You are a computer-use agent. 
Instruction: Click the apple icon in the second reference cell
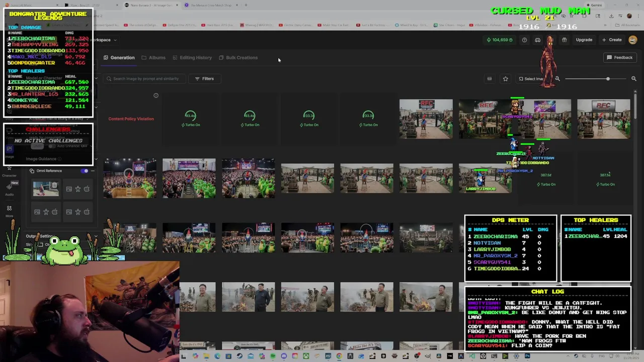(x=87, y=189)
